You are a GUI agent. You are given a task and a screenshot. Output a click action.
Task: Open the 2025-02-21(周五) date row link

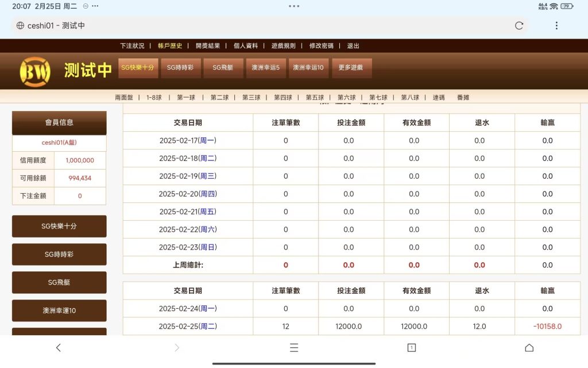(188, 212)
